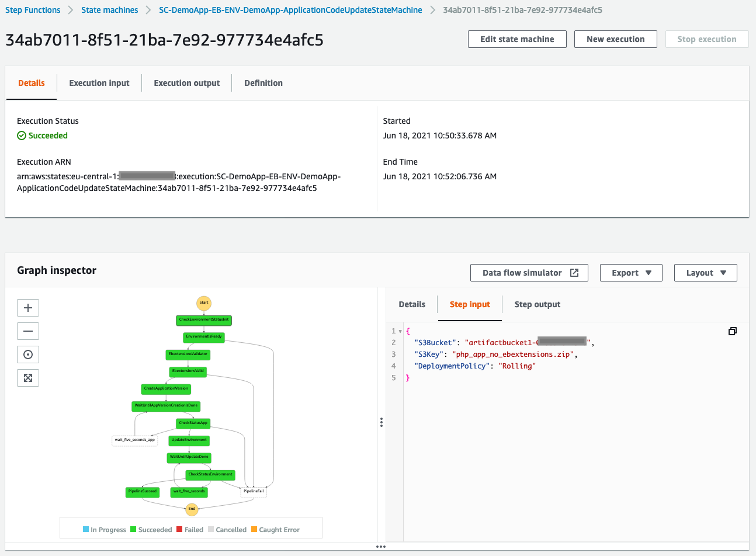This screenshot has width=756, height=556.
Task: Select the UpdateEnvironment state
Action: tap(189, 440)
